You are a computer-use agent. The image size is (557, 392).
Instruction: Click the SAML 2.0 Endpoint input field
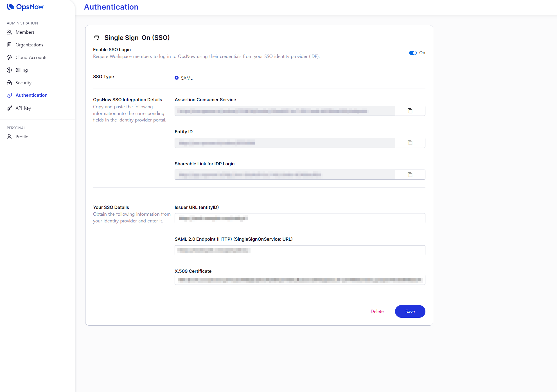pyautogui.click(x=300, y=250)
